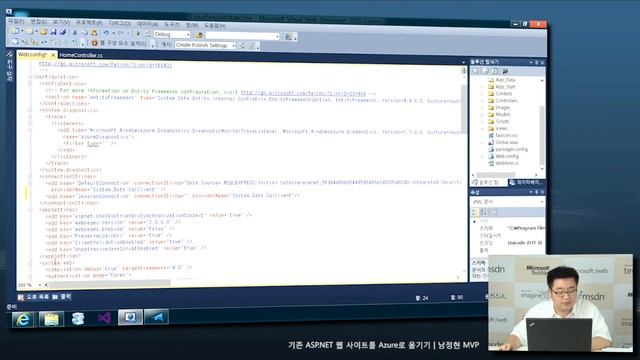Click into the toolbar search combo box

(242, 36)
